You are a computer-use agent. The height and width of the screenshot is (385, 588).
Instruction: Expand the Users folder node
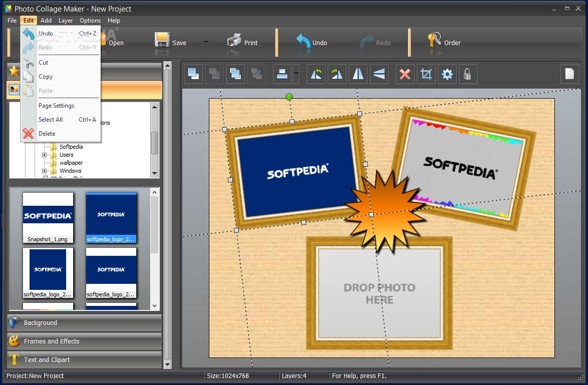click(x=44, y=155)
